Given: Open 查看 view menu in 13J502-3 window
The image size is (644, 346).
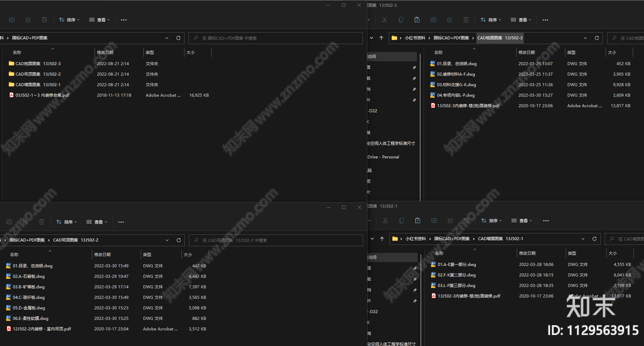Looking at the screenshot, I should [521, 20].
